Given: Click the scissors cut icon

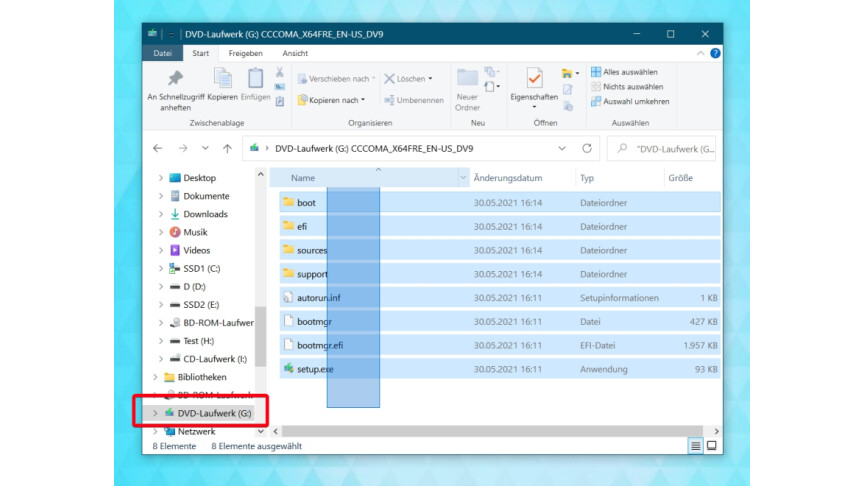Looking at the screenshot, I should (x=279, y=72).
